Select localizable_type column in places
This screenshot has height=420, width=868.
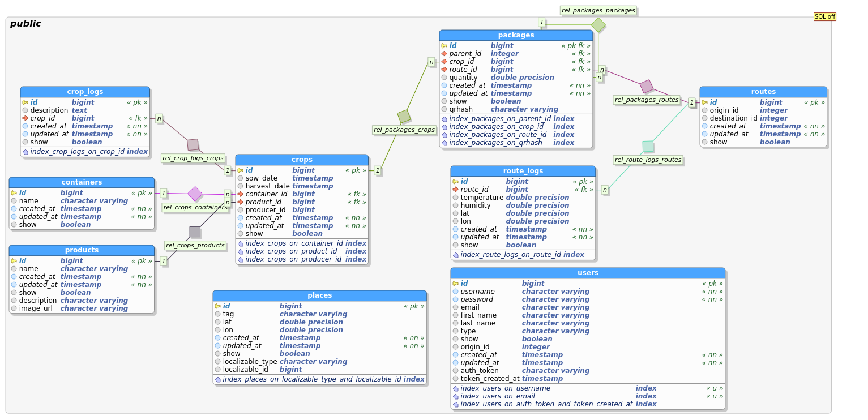click(x=319, y=362)
